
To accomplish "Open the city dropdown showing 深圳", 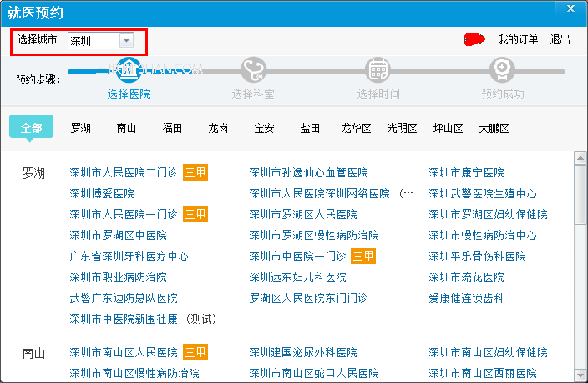I will click(101, 40).
